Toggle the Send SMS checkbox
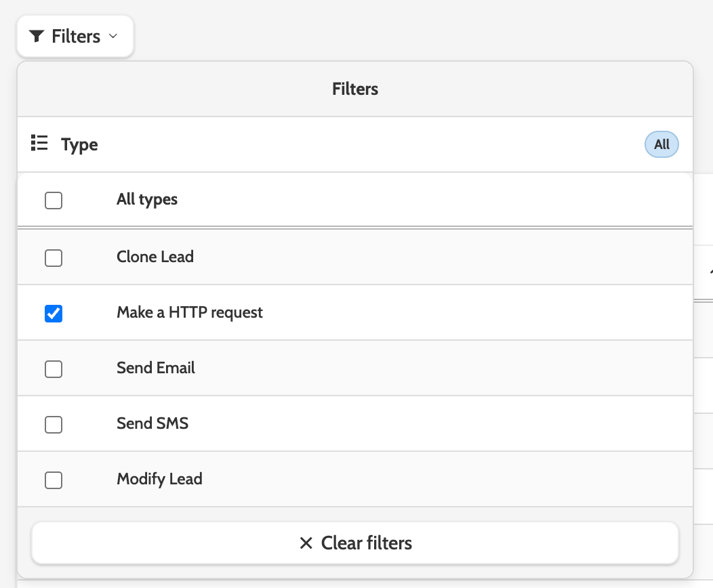Screen dimensions: 713x588 coord(54,425)
